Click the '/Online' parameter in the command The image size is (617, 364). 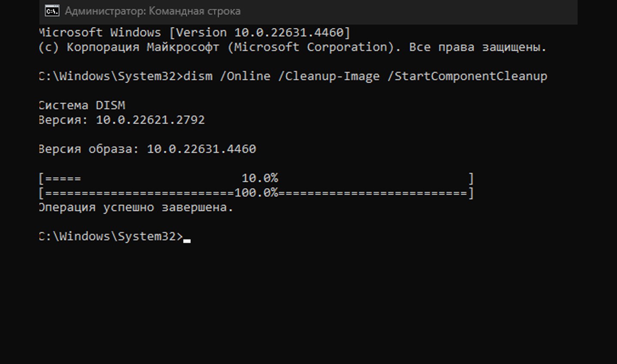point(245,76)
